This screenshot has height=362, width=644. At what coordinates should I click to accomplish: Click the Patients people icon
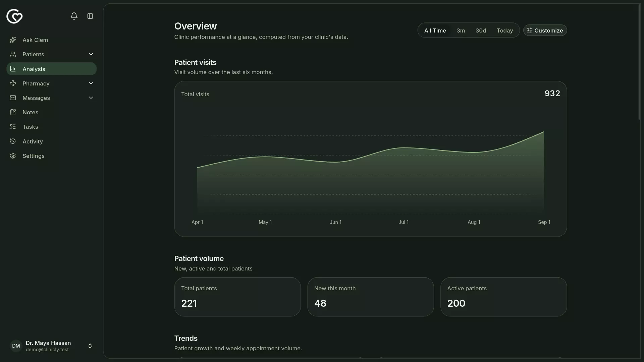(13, 54)
